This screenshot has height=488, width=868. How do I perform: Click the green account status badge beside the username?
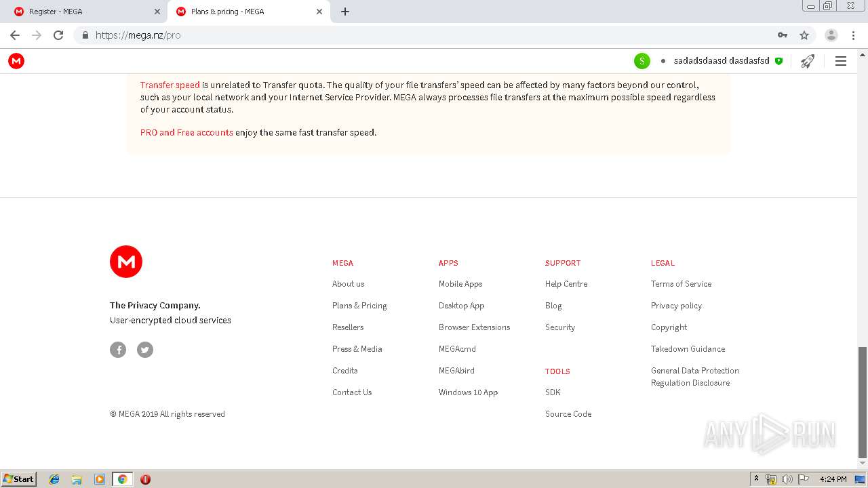pos(778,61)
